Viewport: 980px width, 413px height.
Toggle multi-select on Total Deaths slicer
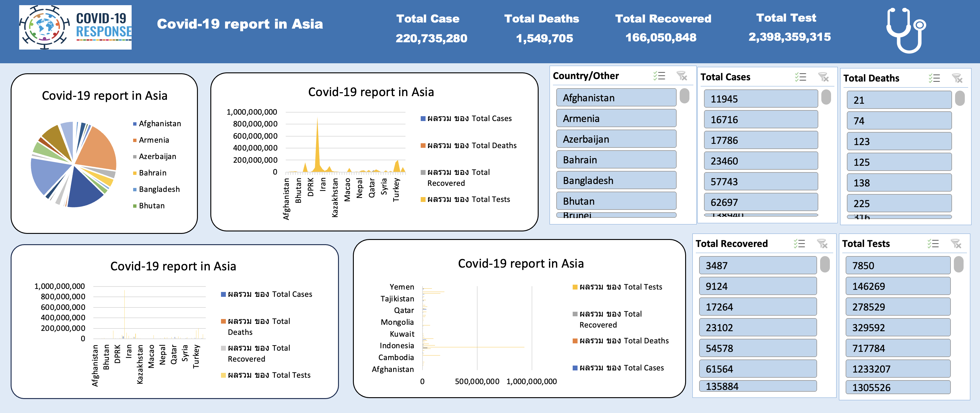coord(934,78)
